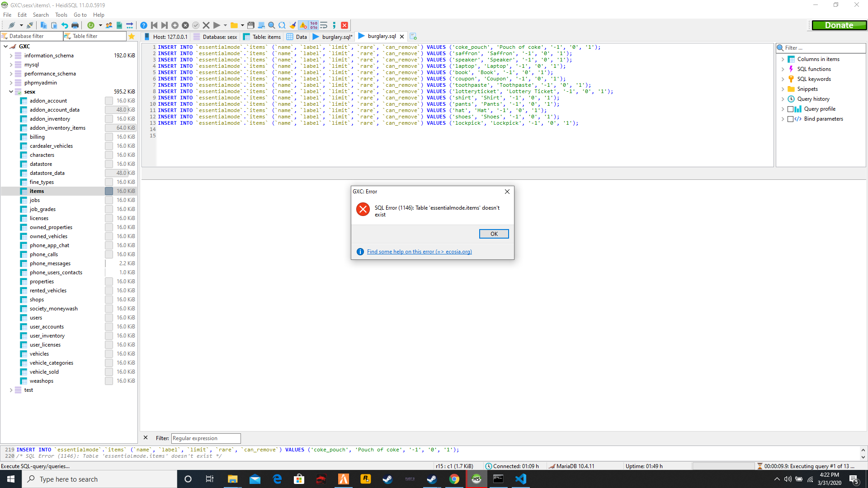Image resolution: width=868 pixels, height=488 pixels.
Task: Collapse the sesx database tree
Action: click(x=11, y=92)
